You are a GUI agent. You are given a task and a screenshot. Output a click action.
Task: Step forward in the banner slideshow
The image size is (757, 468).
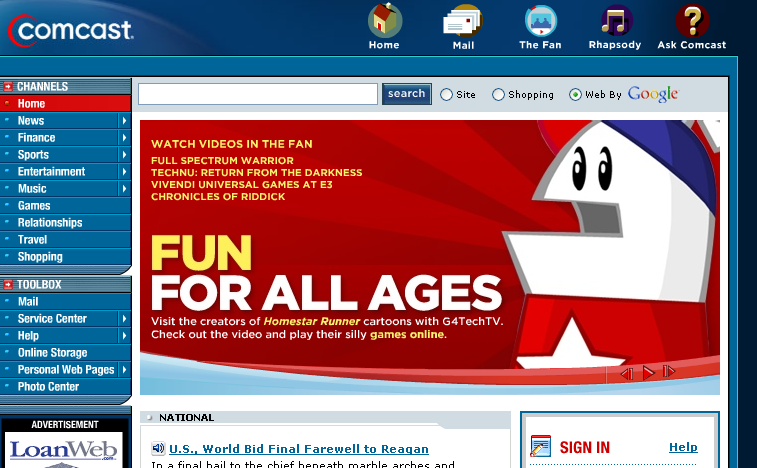(x=669, y=371)
